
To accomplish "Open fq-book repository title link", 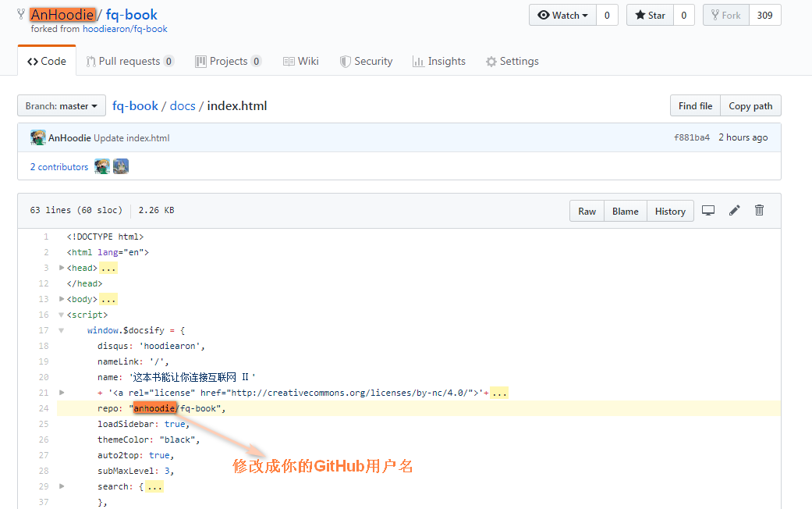I will pos(132,15).
